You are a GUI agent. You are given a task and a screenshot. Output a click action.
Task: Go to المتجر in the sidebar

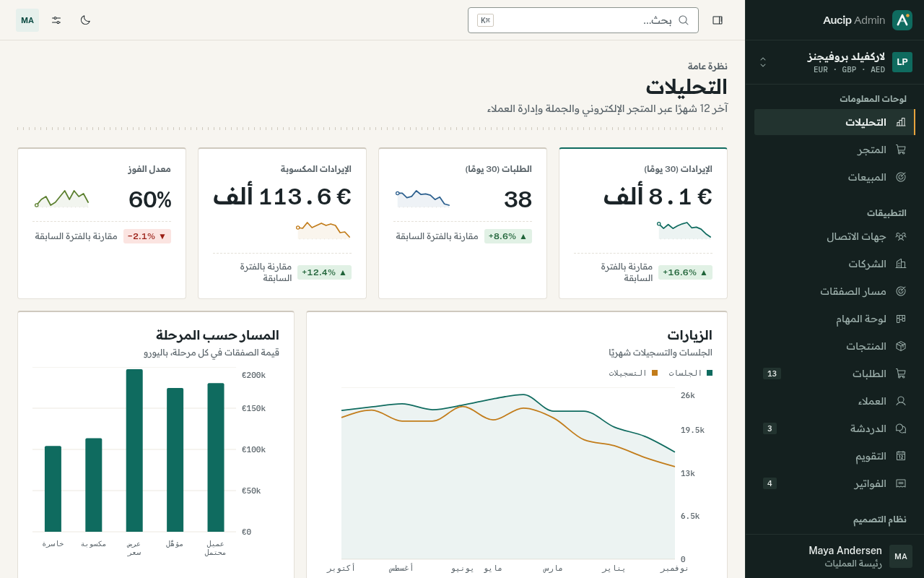tap(834, 150)
